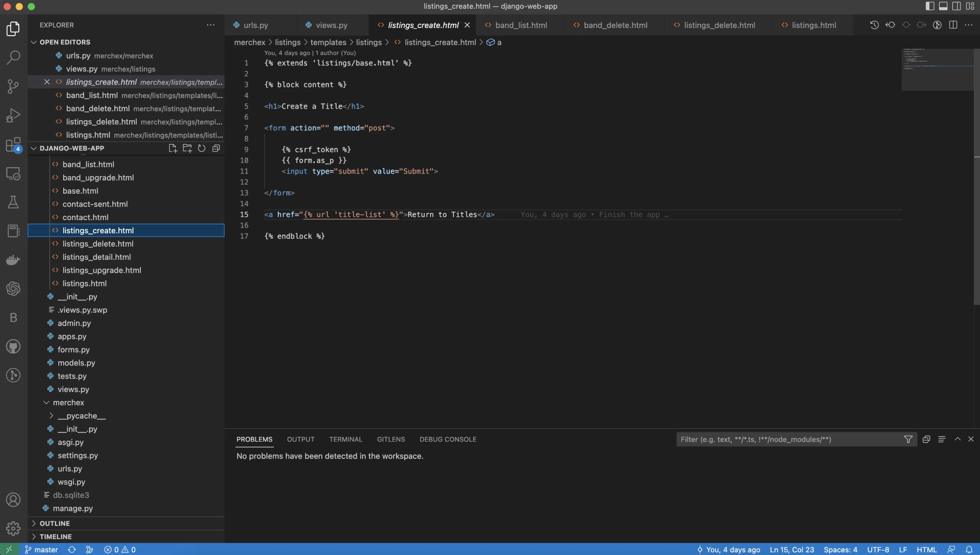This screenshot has height=555, width=980.
Task: Click the editor vertical scrollbar
Action: tap(977, 176)
